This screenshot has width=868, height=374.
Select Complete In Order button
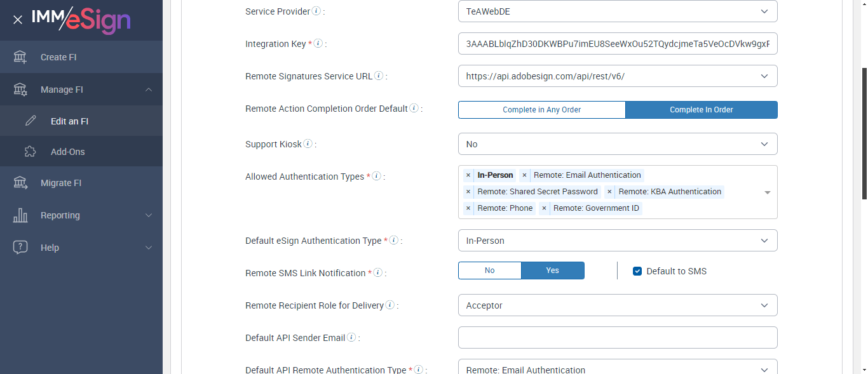pyautogui.click(x=701, y=110)
